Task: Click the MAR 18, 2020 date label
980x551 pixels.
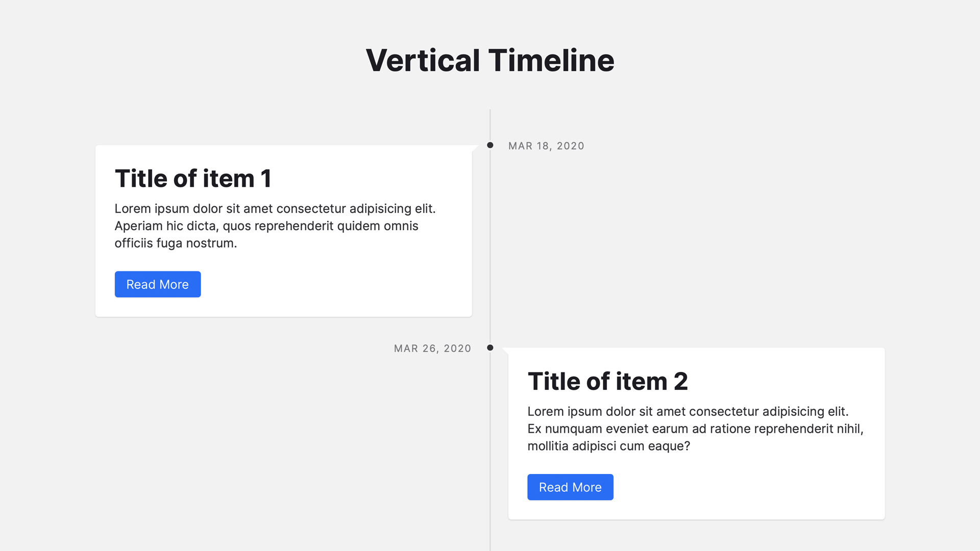Action: 546,146
